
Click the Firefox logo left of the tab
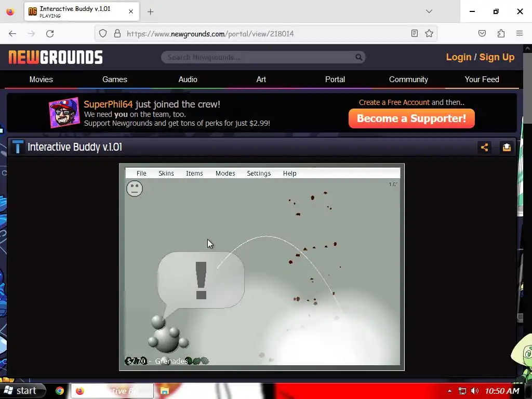click(10, 11)
